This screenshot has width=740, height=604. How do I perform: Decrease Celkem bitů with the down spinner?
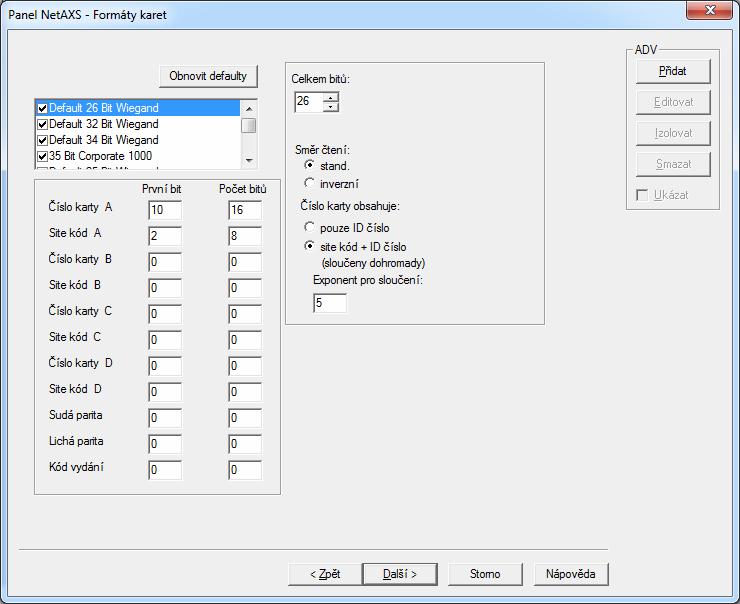point(331,107)
